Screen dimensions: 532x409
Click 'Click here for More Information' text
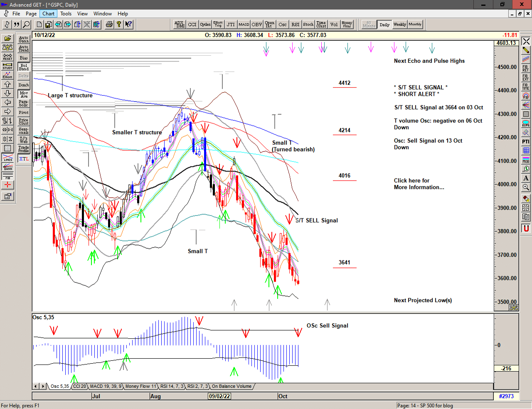click(x=419, y=184)
